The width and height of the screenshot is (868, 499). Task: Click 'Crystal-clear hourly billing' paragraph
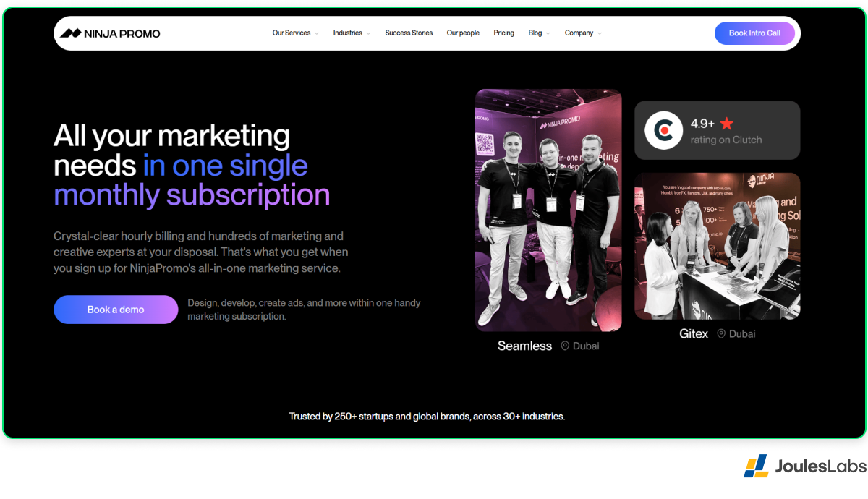(x=201, y=252)
